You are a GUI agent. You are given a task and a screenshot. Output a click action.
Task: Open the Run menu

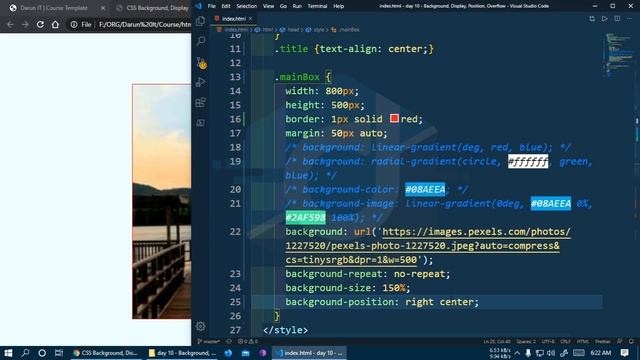pos(297,6)
